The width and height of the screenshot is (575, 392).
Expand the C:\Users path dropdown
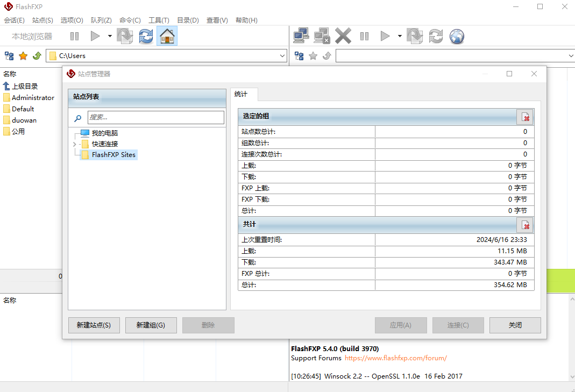pyautogui.click(x=282, y=56)
